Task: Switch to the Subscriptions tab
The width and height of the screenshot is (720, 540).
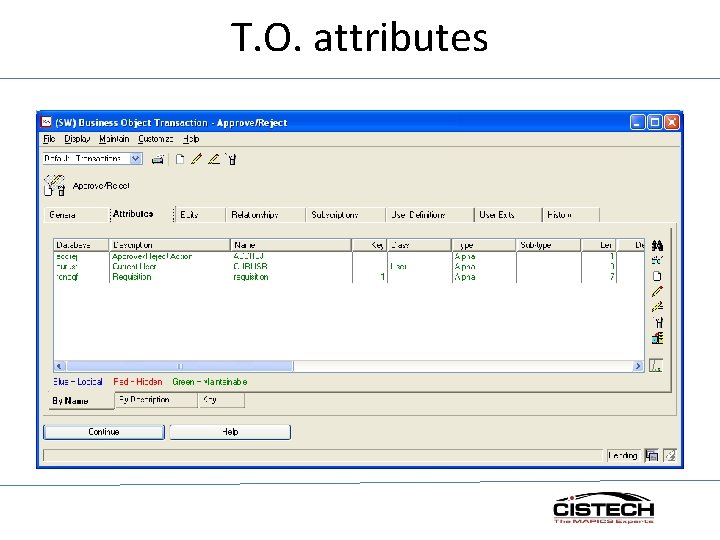Action: pyautogui.click(x=345, y=215)
